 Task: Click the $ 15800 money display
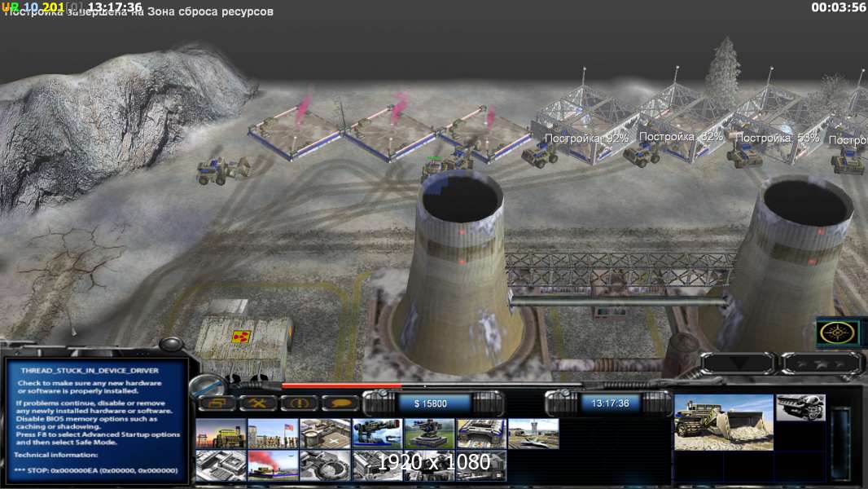[431, 403]
